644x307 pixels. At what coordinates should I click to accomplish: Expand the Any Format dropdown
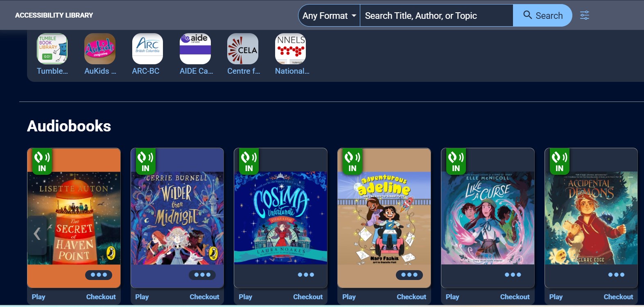click(x=329, y=16)
